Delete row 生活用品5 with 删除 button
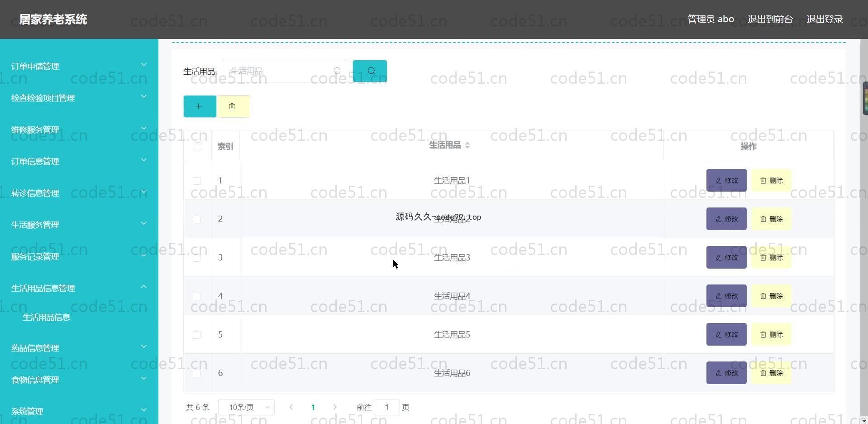This screenshot has width=868, height=424. tap(771, 334)
